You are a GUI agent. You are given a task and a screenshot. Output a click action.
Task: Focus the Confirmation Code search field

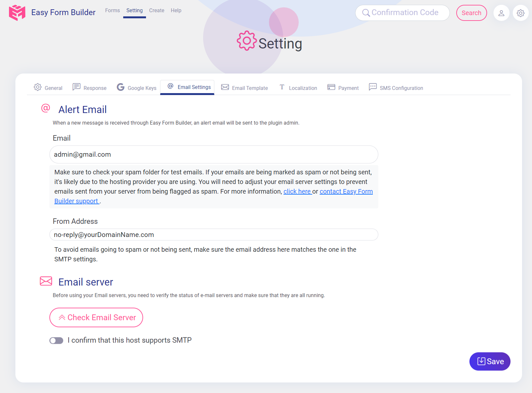pyautogui.click(x=405, y=13)
